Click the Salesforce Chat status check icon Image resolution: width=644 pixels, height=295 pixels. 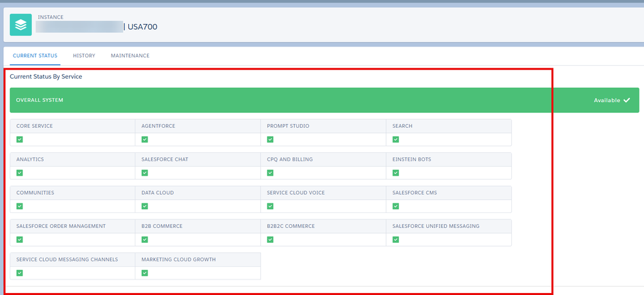coord(144,173)
